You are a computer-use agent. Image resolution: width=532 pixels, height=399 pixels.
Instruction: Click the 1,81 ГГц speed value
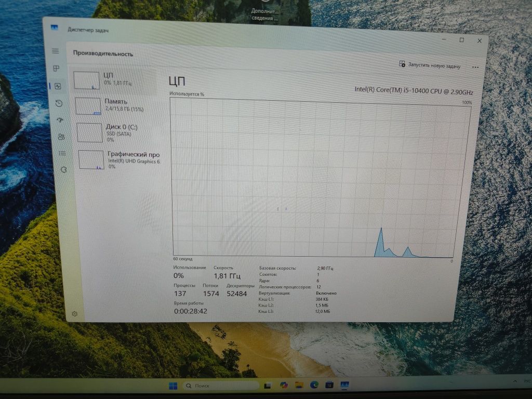tap(227, 276)
